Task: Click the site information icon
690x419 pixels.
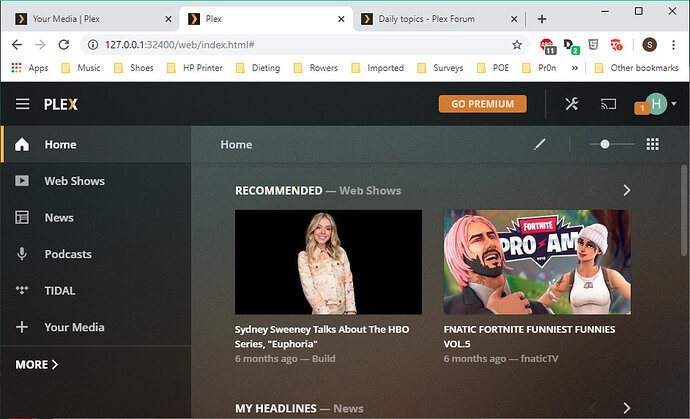Action: (92, 44)
